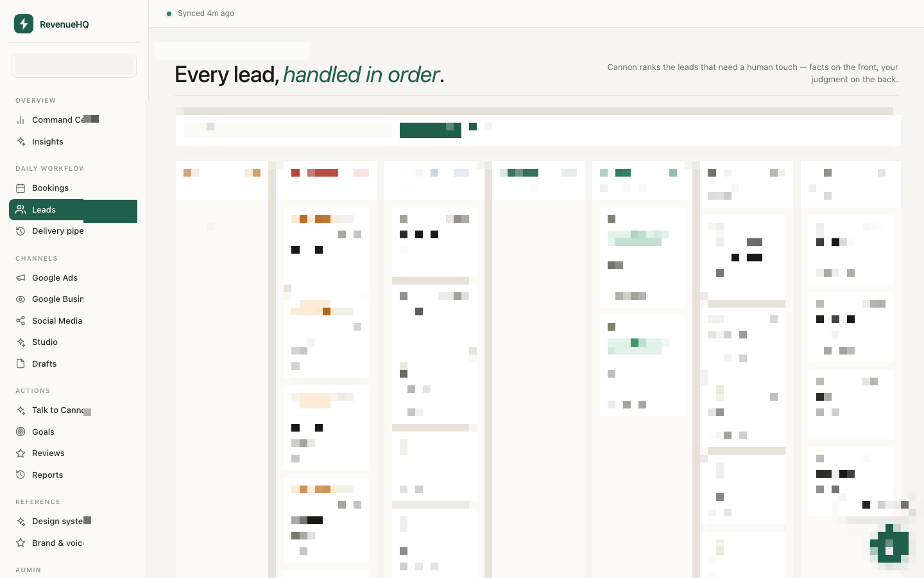This screenshot has width=924, height=578.
Task: Click the 'DAILY WORKFLOW' section label
Action: [50, 169]
